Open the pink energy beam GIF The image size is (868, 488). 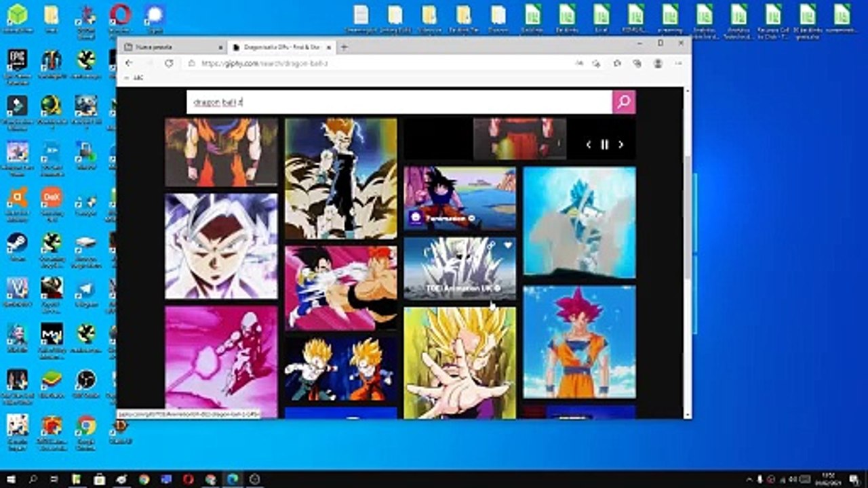coord(221,362)
